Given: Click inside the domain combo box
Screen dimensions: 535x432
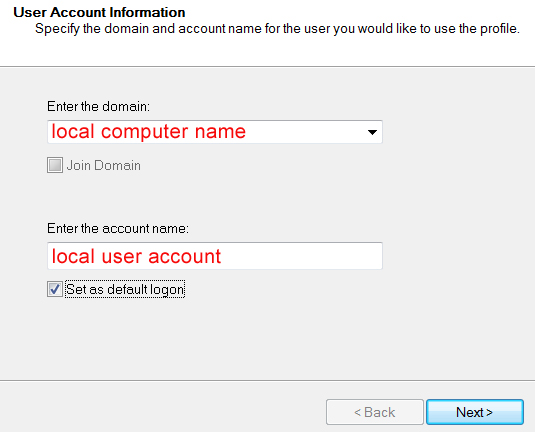Looking at the screenshot, I should click(x=215, y=132).
